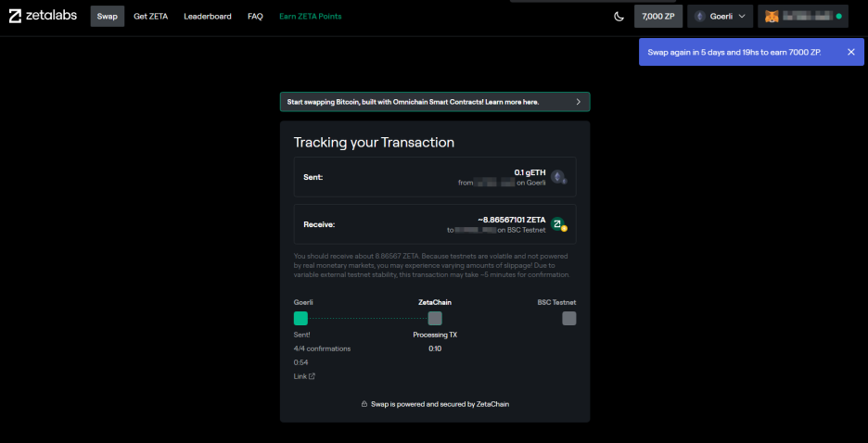Click the gETH token icon in Sent row
Screen dimensions: 868x443
pos(558,177)
